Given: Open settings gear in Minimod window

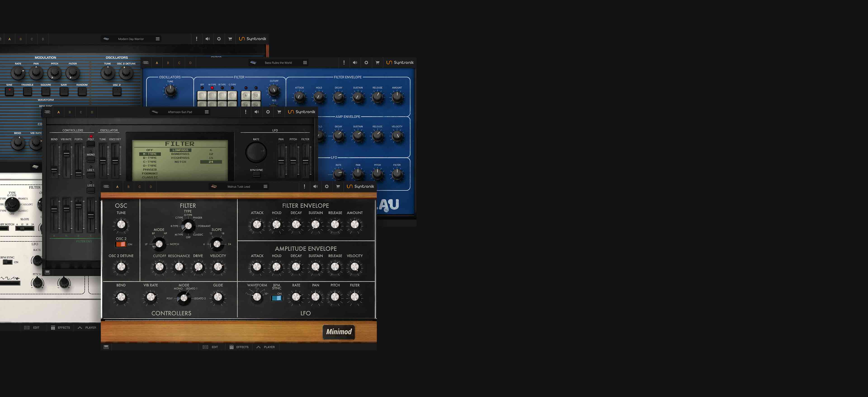Looking at the screenshot, I should (326, 186).
